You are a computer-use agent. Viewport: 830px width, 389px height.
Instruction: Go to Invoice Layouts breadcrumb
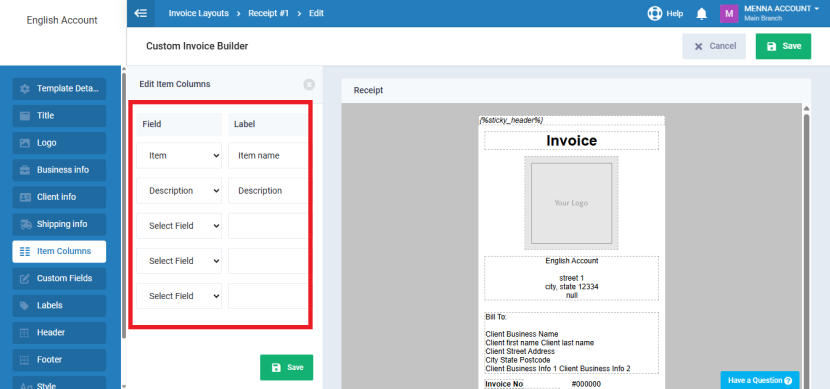coord(199,13)
